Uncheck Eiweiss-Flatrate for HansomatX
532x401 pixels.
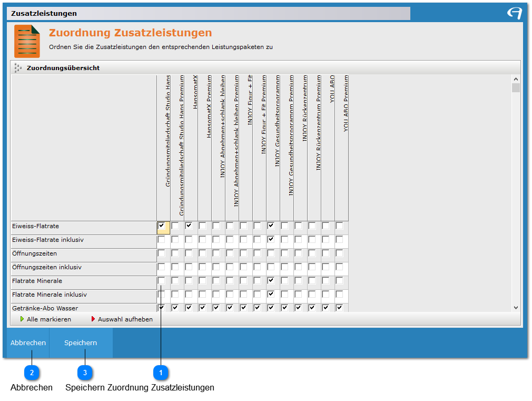(189, 226)
